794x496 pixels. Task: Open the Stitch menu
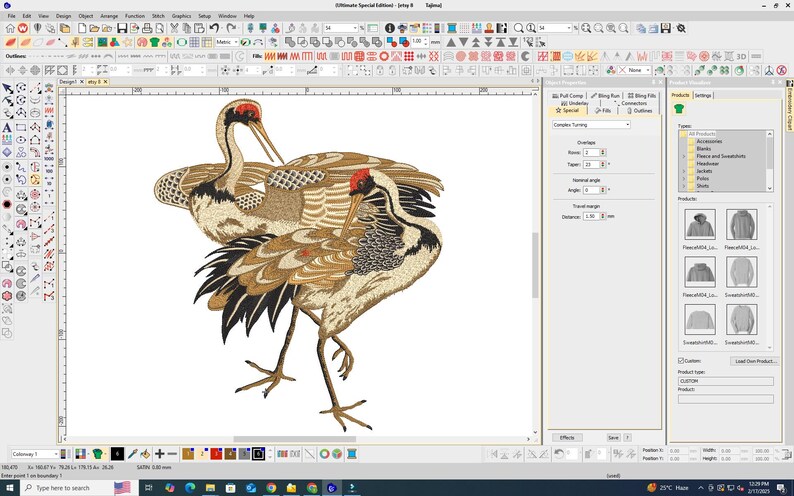click(158, 16)
